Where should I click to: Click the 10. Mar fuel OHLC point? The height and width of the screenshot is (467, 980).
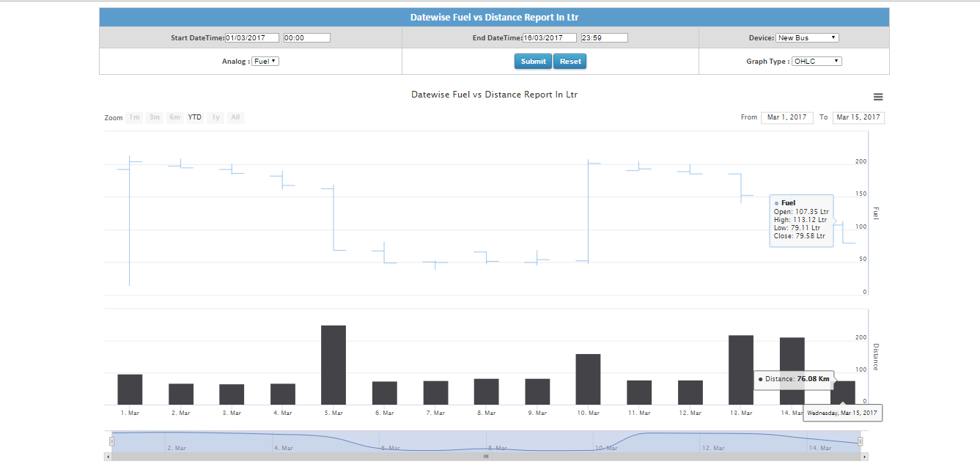pos(589,210)
